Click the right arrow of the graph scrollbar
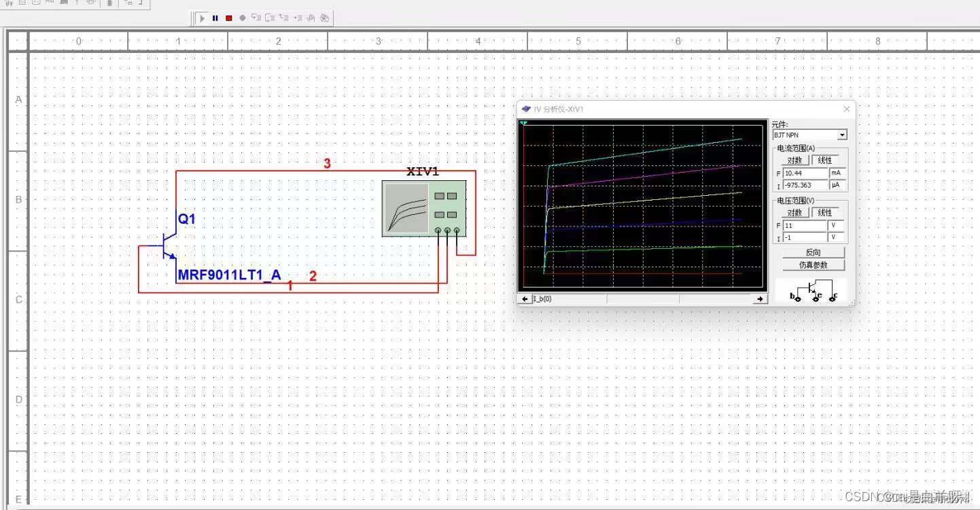This screenshot has height=510, width=980. 761,299
